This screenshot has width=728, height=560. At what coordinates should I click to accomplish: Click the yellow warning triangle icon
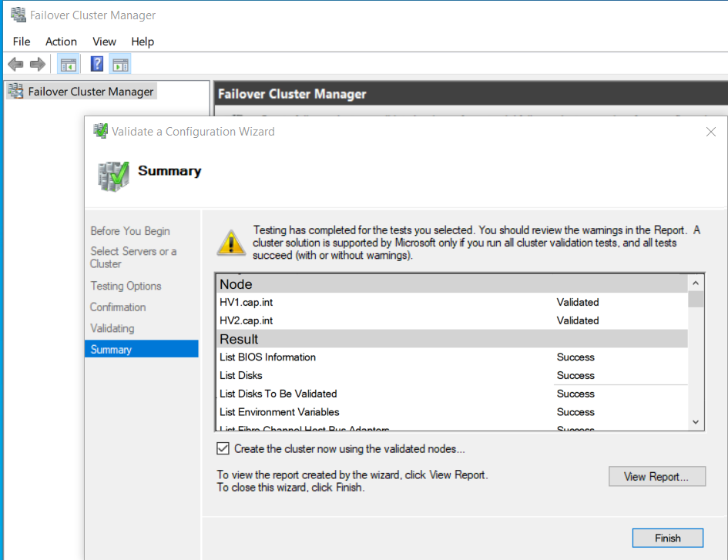pos(231,242)
